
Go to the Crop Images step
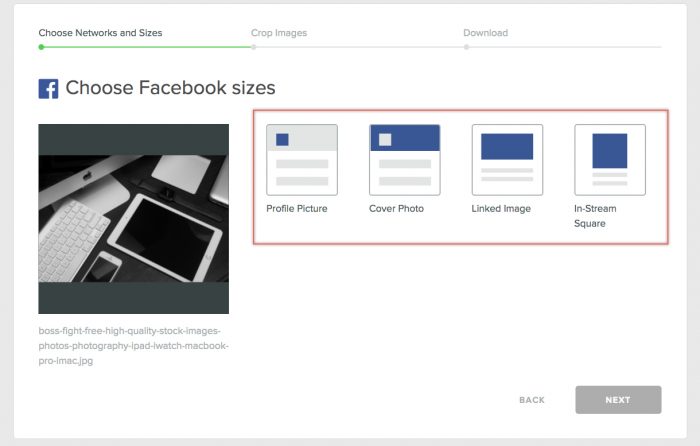pos(279,33)
